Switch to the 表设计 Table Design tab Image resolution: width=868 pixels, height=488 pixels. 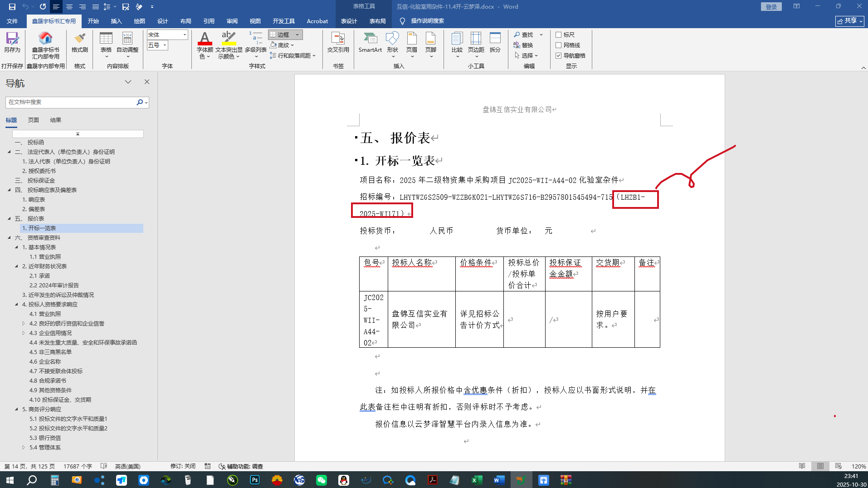[349, 21]
